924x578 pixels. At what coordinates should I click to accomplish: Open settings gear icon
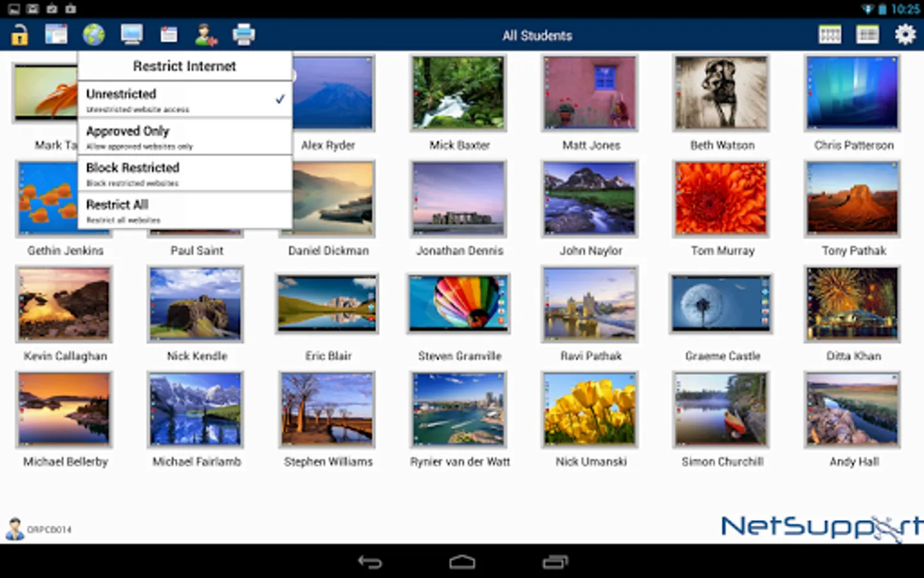pyautogui.click(x=905, y=34)
